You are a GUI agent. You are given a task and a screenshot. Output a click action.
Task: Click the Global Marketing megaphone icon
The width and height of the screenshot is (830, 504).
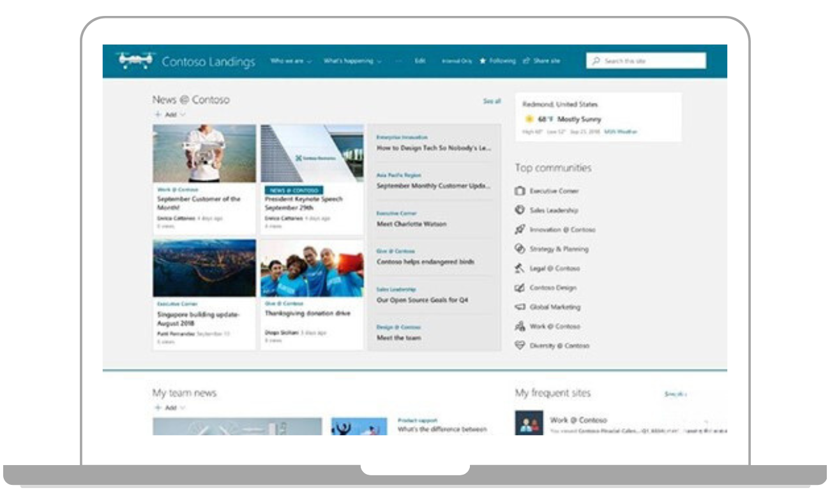click(x=520, y=307)
